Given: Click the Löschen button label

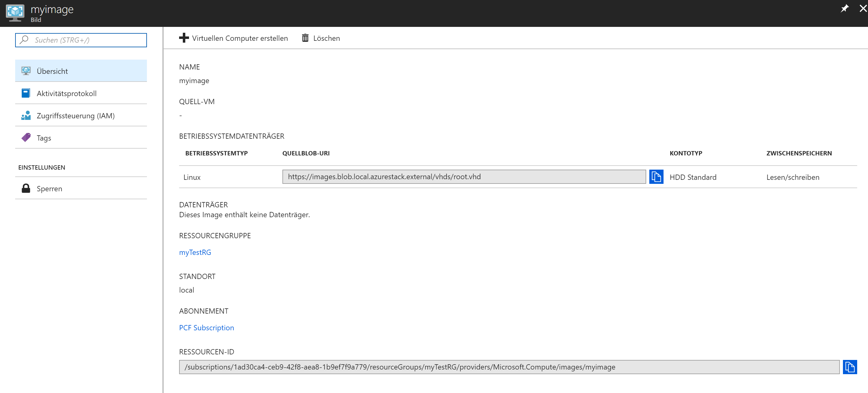Looking at the screenshot, I should click(x=327, y=38).
